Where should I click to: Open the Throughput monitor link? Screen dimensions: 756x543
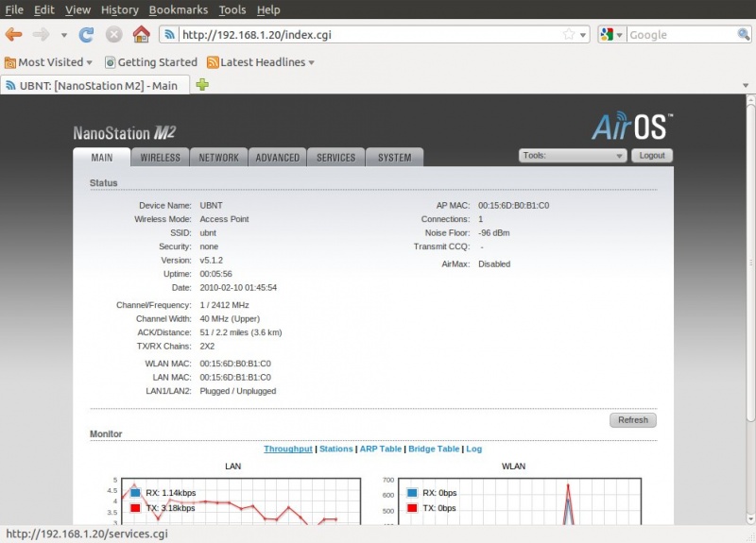click(288, 449)
